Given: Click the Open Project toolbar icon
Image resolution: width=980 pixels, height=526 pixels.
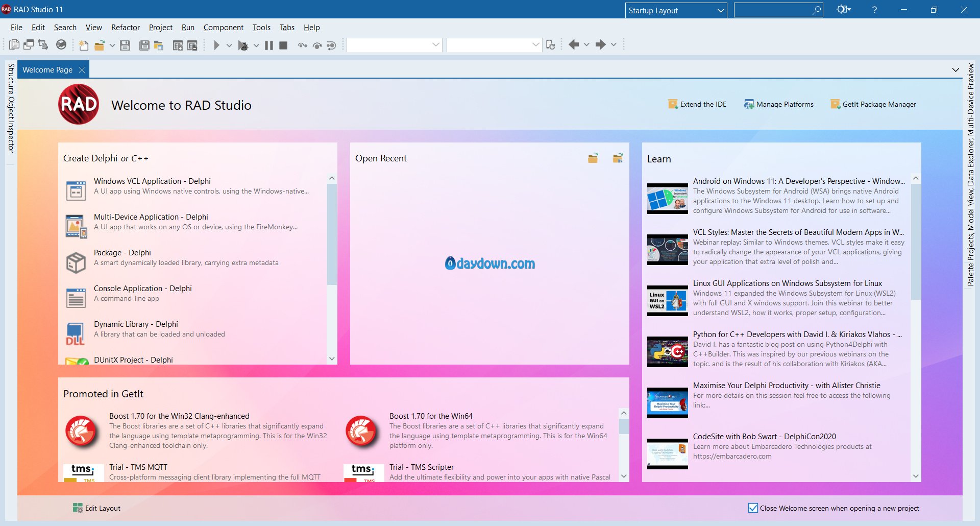Looking at the screenshot, I should [159, 45].
